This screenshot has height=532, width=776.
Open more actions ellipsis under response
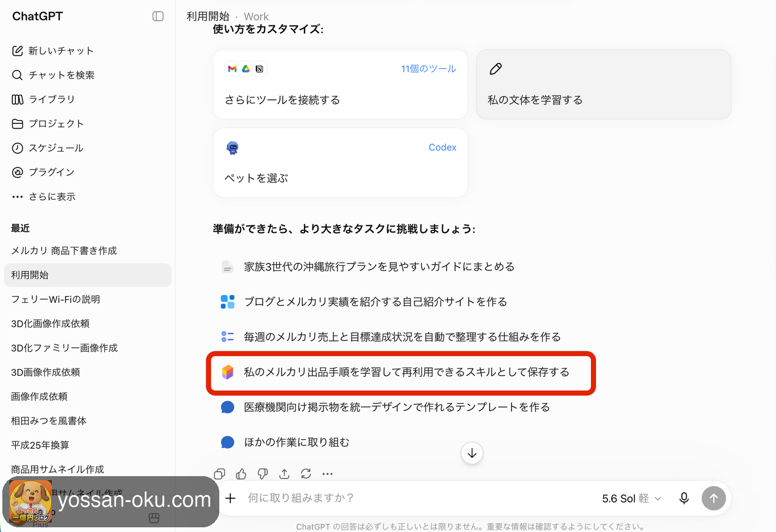coord(327,474)
